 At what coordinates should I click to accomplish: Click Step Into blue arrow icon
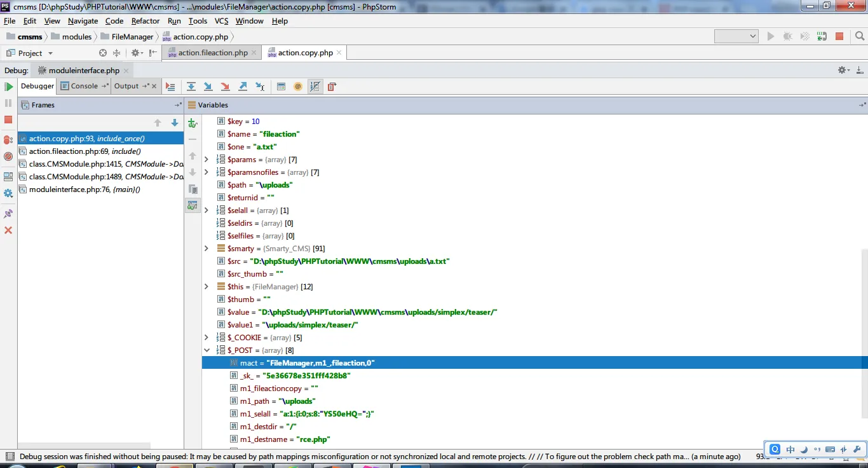click(x=208, y=86)
